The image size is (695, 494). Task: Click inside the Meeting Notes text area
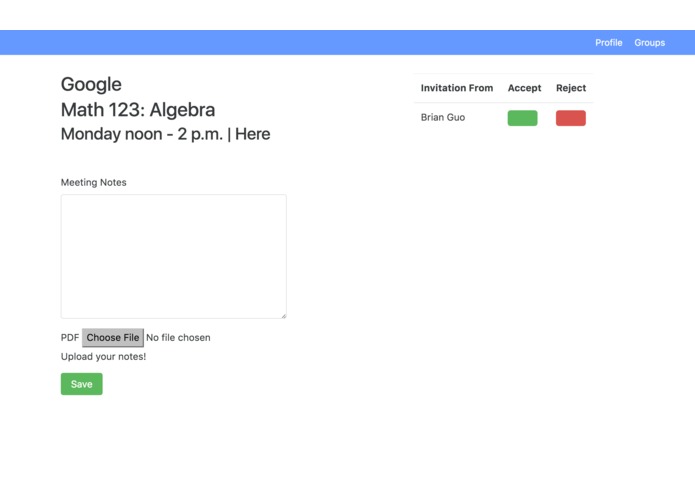[x=174, y=256]
